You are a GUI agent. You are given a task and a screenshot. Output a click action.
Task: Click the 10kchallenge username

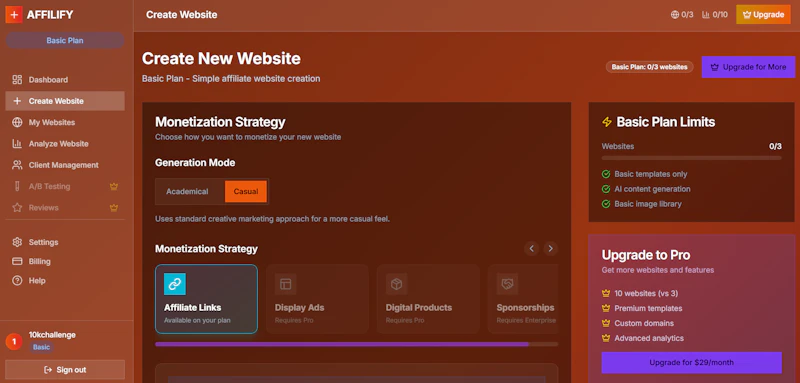click(52, 335)
